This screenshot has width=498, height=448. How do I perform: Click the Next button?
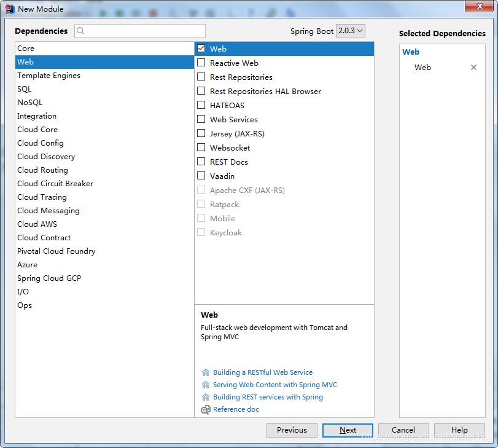[348, 430]
